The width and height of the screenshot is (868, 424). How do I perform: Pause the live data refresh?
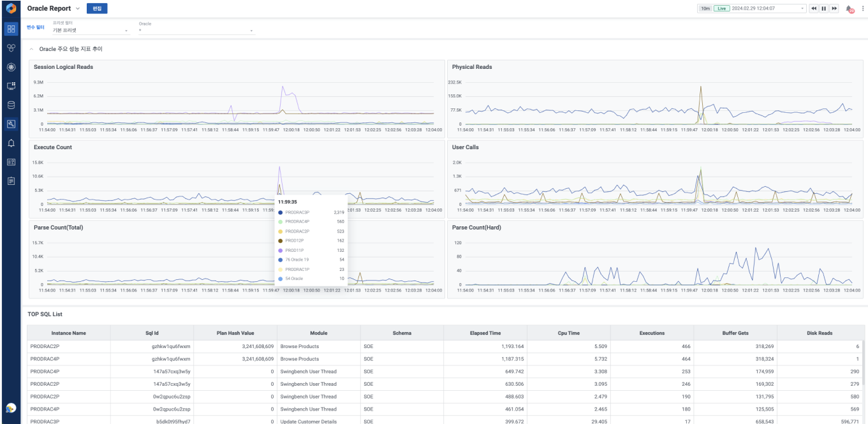[x=824, y=8]
